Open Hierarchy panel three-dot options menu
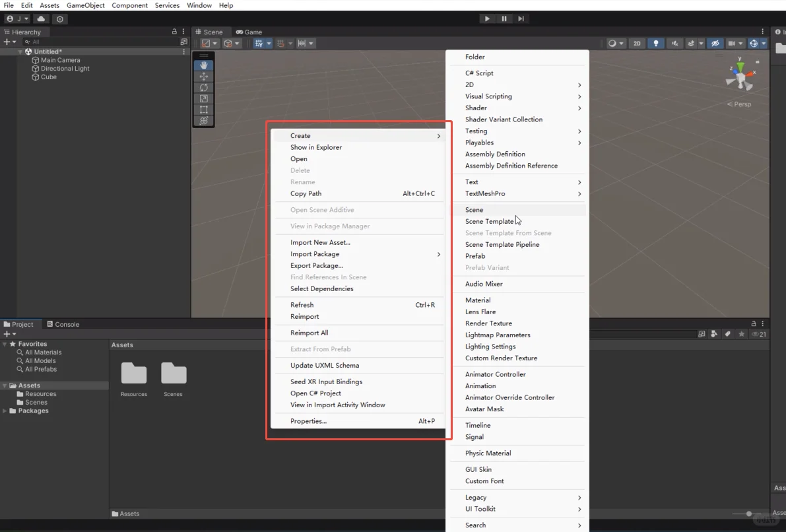Image resolution: width=786 pixels, height=532 pixels. [183, 31]
